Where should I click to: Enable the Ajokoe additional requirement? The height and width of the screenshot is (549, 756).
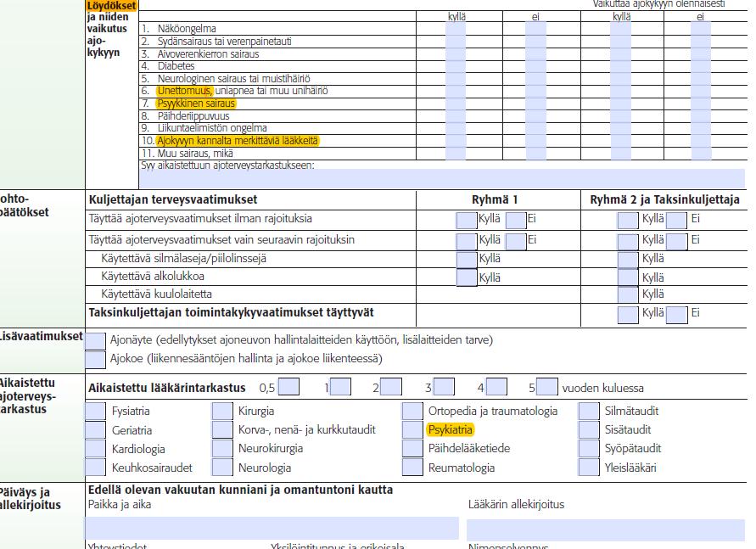click(x=96, y=359)
